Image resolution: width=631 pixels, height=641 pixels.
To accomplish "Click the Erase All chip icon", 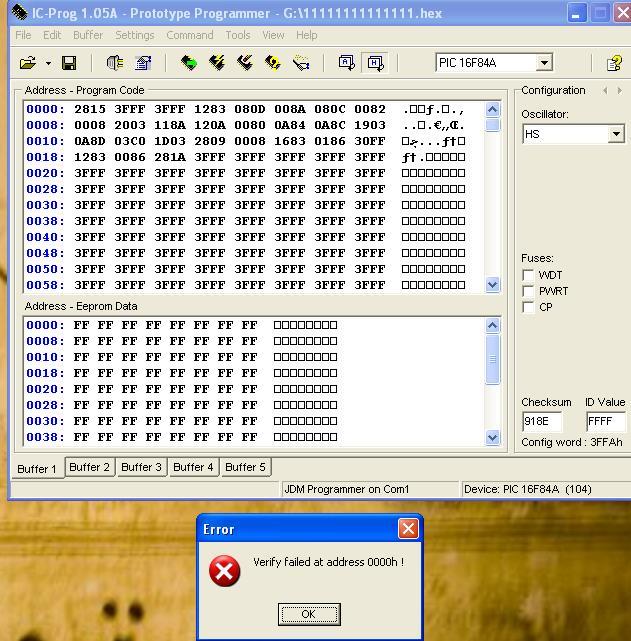I will [273, 63].
